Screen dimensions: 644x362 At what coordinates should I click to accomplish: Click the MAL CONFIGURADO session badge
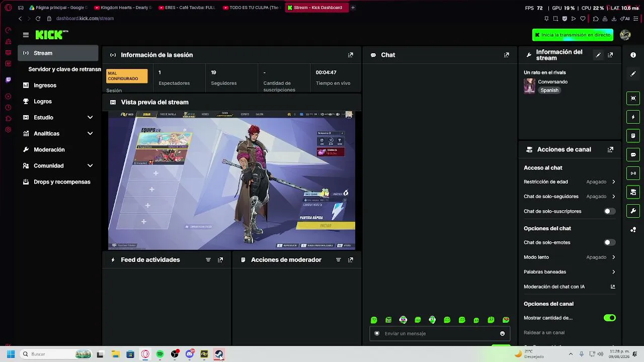[x=127, y=76]
